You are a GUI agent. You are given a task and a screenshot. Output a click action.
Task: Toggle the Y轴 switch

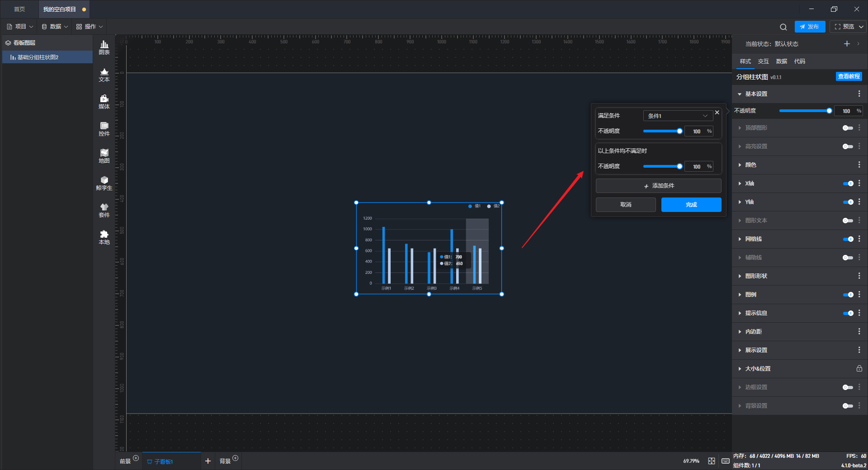(848, 202)
